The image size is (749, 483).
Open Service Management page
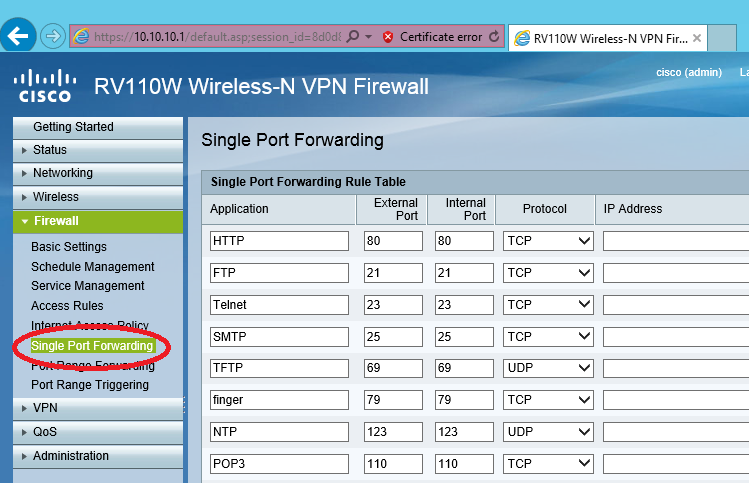click(x=87, y=286)
